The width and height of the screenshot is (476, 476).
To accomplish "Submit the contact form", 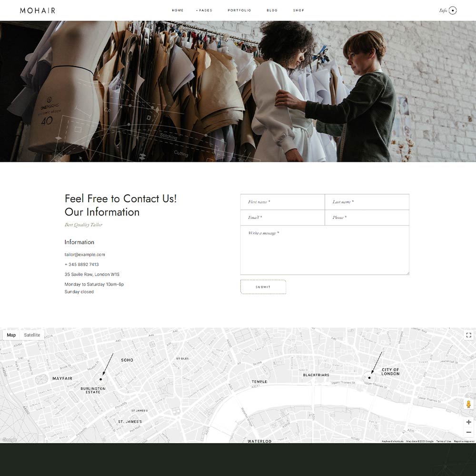I will (263, 287).
